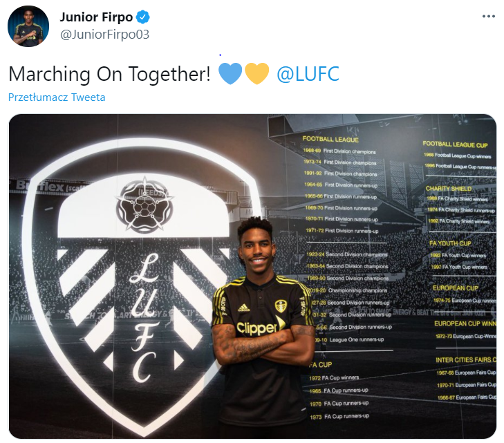Click the large LUFC script on the crest
504x443 pixels.
(x=144, y=317)
